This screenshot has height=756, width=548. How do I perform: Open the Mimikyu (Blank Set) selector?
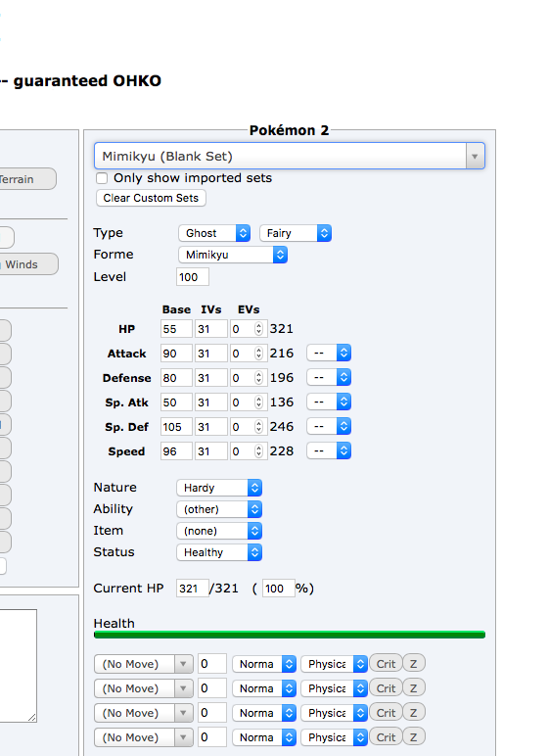coord(290,156)
